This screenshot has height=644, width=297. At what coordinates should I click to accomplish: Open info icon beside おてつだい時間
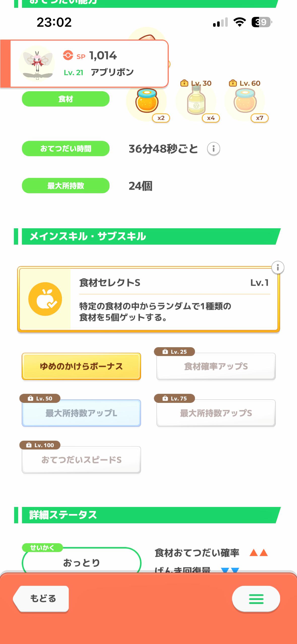pos(213,149)
